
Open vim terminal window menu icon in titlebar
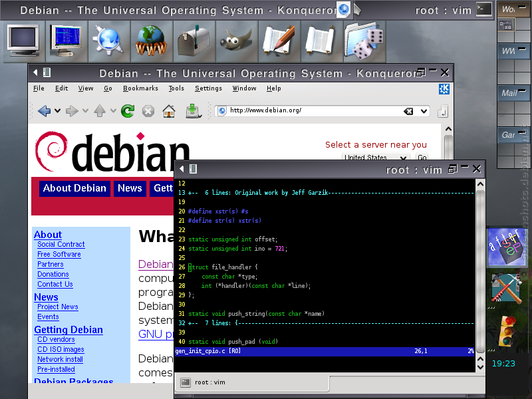193,169
